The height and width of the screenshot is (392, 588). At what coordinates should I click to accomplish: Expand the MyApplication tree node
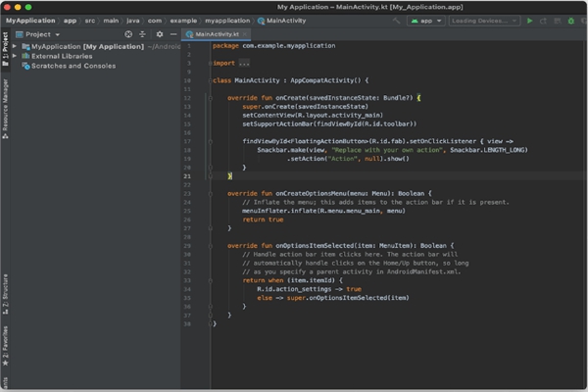tap(16, 46)
